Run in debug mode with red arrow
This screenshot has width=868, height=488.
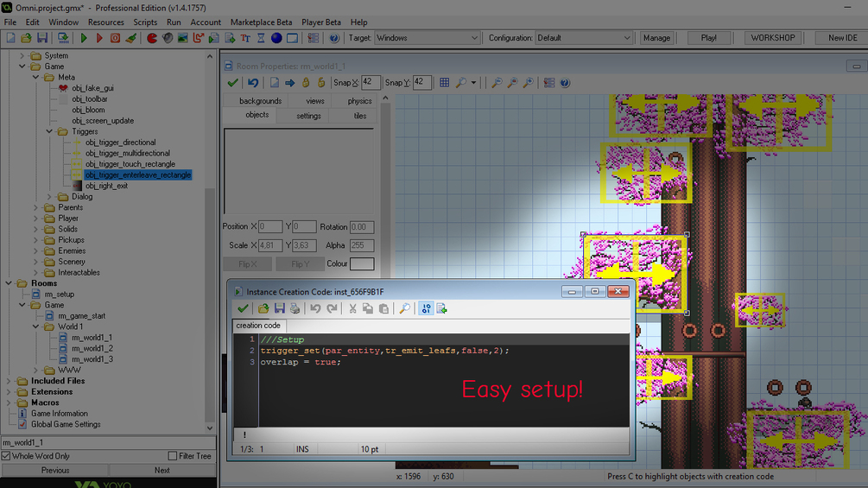click(99, 38)
